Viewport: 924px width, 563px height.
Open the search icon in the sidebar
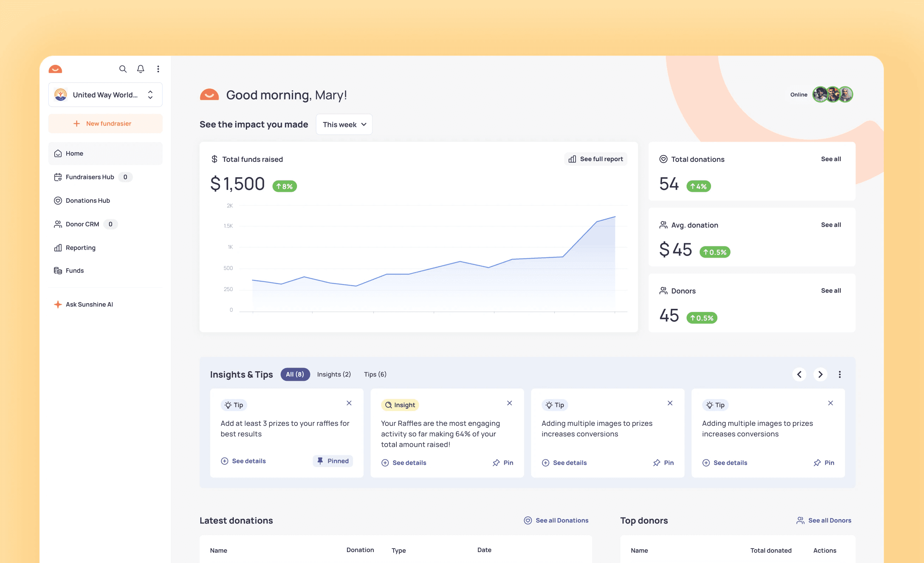[123, 69]
